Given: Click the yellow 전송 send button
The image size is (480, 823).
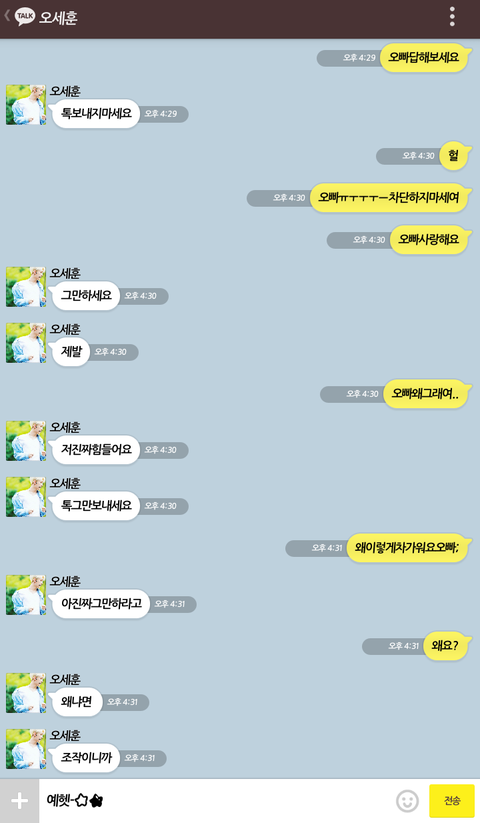Looking at the screenshot, I should pyautogui.click(x=452, y=801).
